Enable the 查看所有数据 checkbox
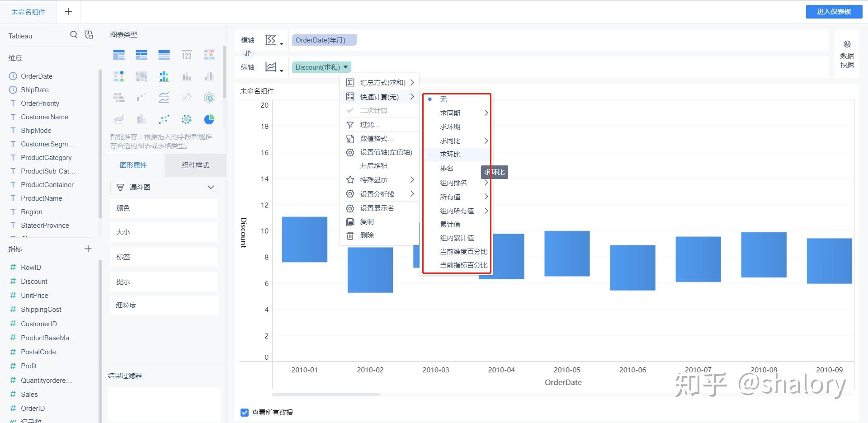The width and height of the screenshot is (868, 423). pyautogui.click(x=245, y=412)
